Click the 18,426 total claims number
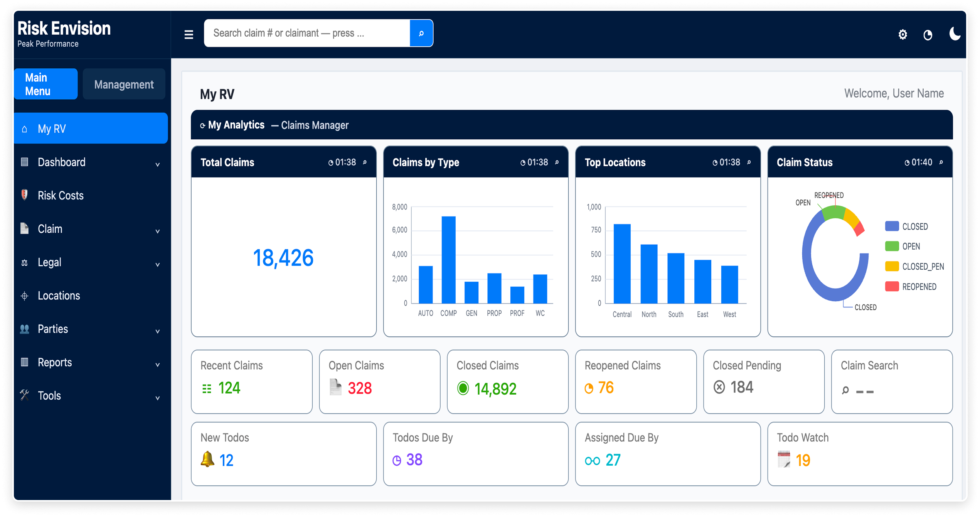 point(283,258)
